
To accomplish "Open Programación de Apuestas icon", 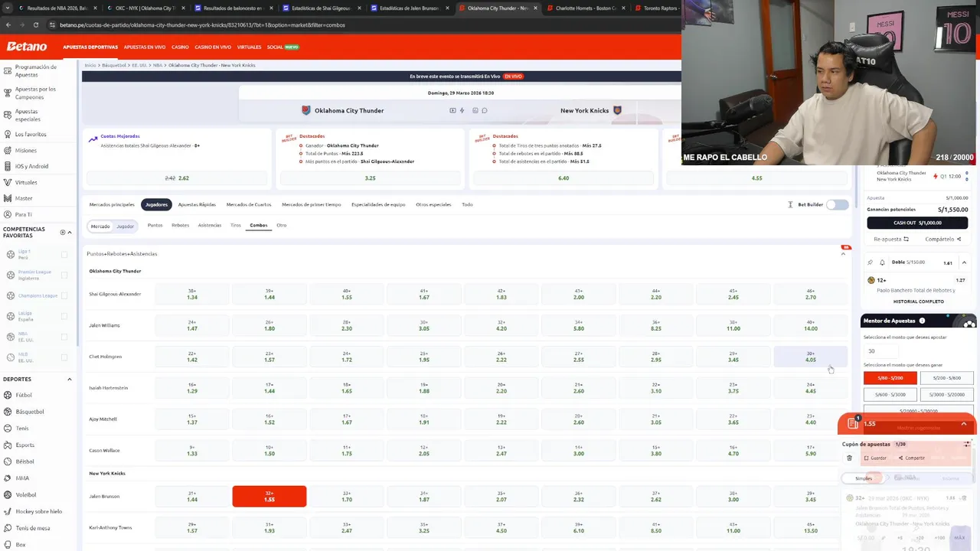I will (8, 70).
